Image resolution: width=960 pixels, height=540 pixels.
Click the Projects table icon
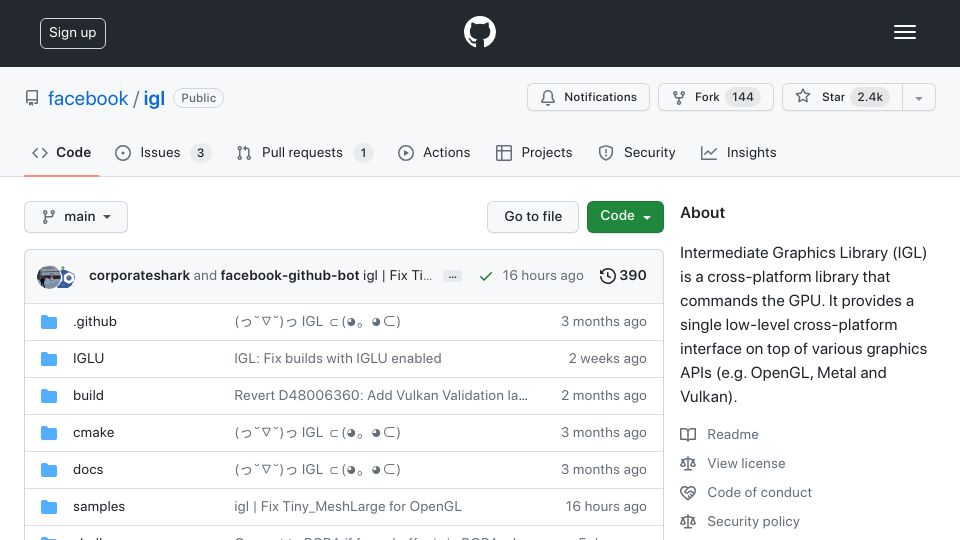pyautogui.click(x=504, y=153)
